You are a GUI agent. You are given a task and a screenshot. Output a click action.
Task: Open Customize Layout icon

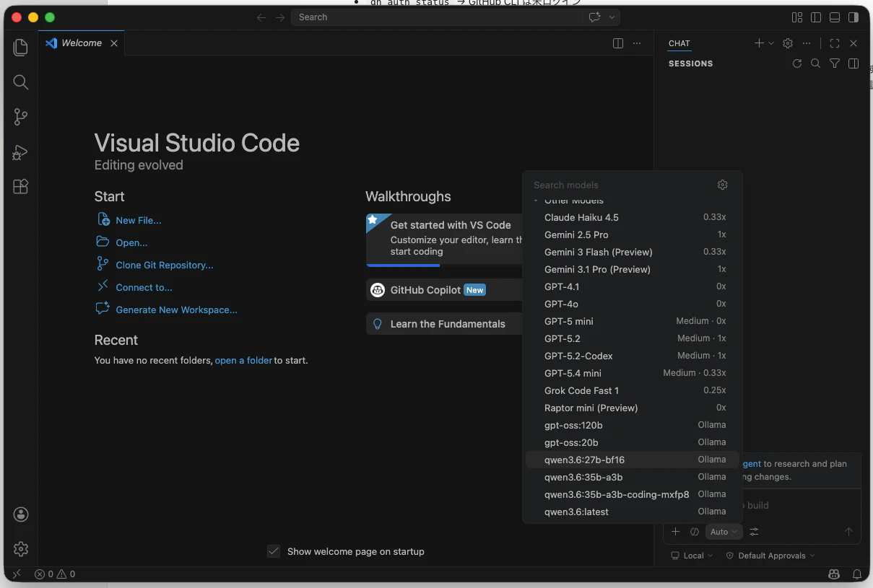(x=797, y=17)
